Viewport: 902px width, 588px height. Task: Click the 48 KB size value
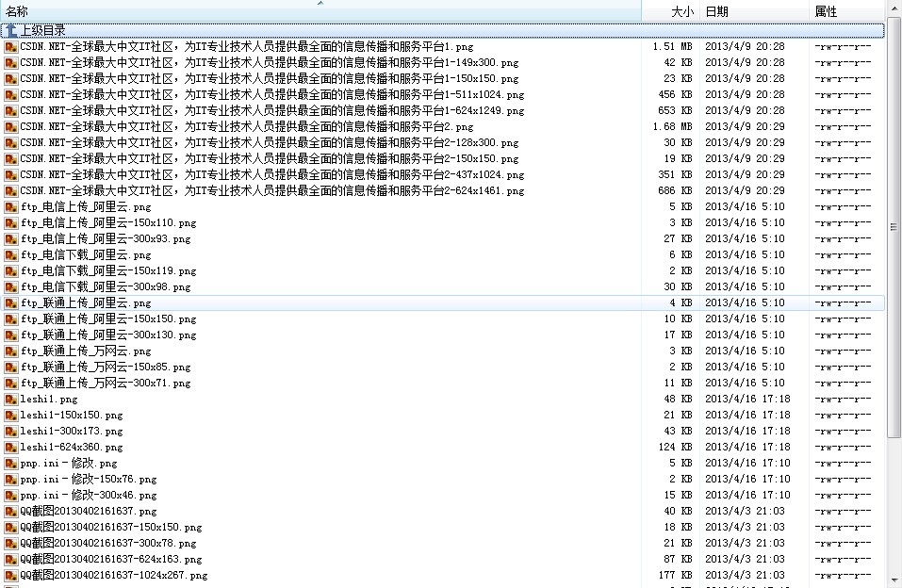(678, 400)
